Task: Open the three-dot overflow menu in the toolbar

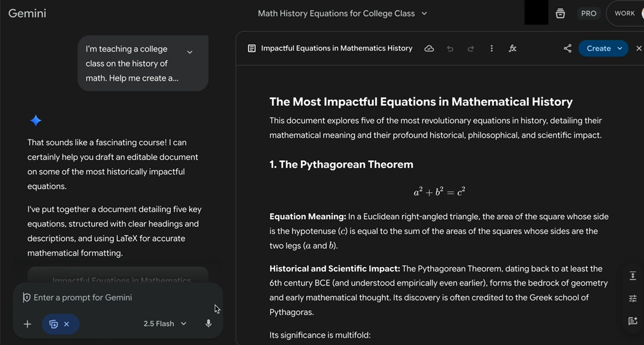Action: point(491,48)
